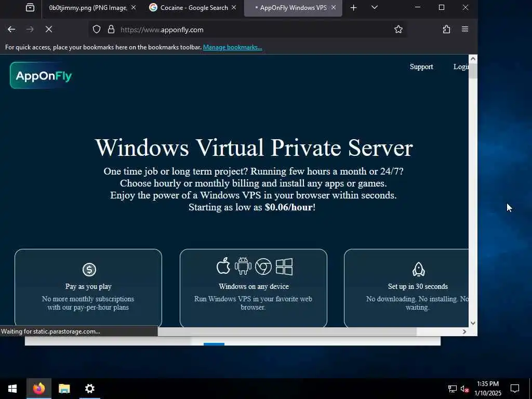The width and height of the screenshot is (532, 399).
Task: View site security padlock information
Action: pos(111,30)
